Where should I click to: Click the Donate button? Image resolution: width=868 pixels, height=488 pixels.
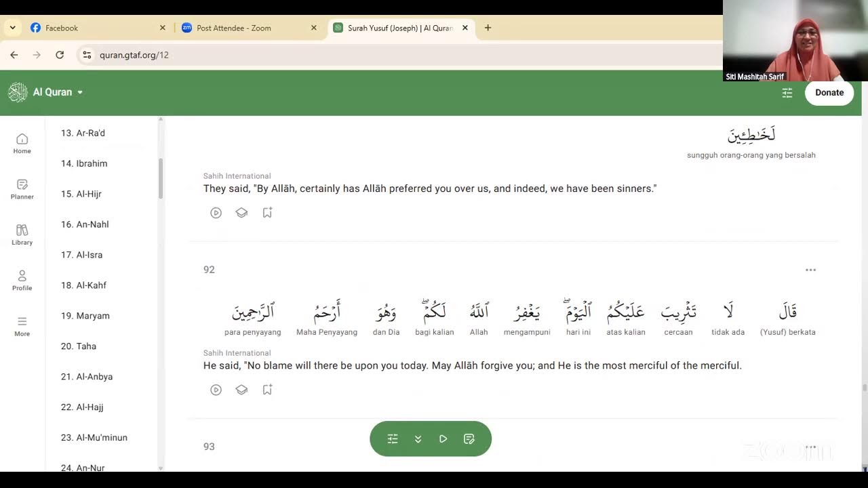[x=829, y=93]
